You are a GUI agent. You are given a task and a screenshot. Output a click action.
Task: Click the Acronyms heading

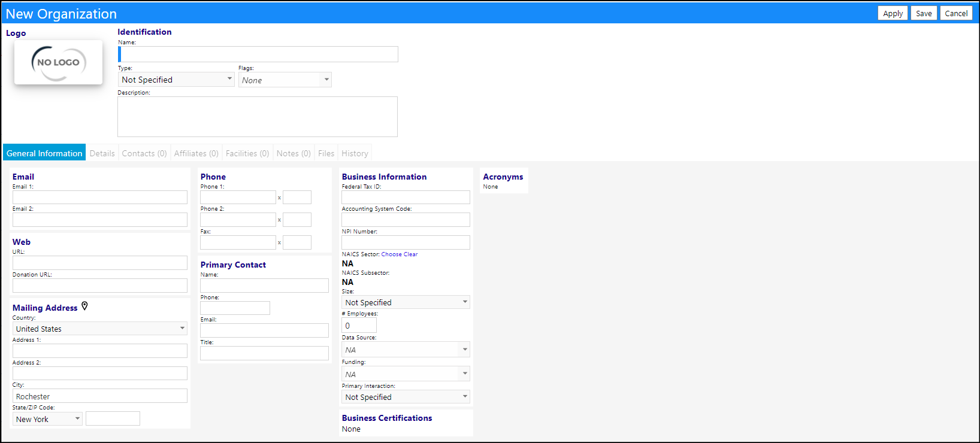tap(503, 177)
